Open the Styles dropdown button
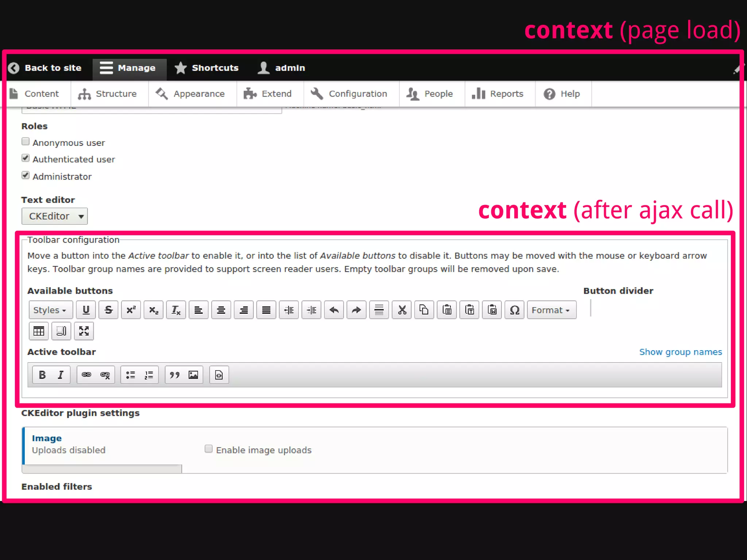Image resolution: width=747 pixels, height=560 pixels. (x=51, y=310)
